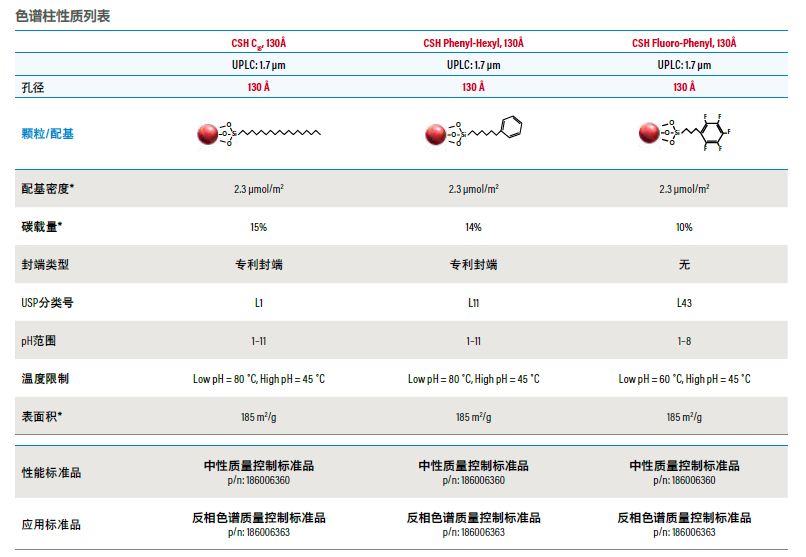
Task: Select the 15% carbon load value
Action: click(259, 227)
